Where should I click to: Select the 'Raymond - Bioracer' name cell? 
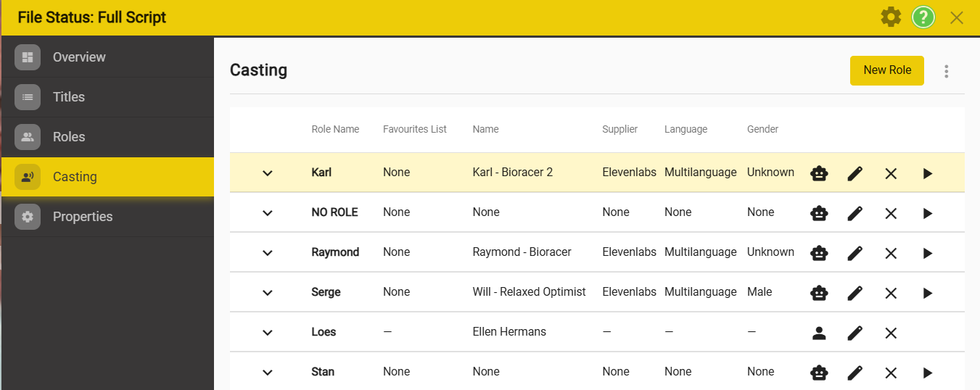click(522, 252)
